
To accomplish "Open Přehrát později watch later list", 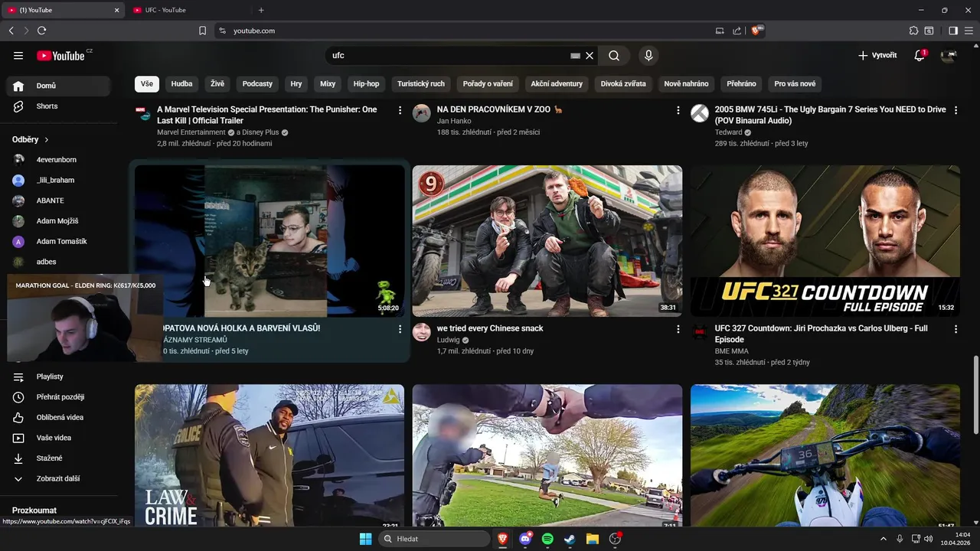I will pyautogui.click(x=60, y=397).
